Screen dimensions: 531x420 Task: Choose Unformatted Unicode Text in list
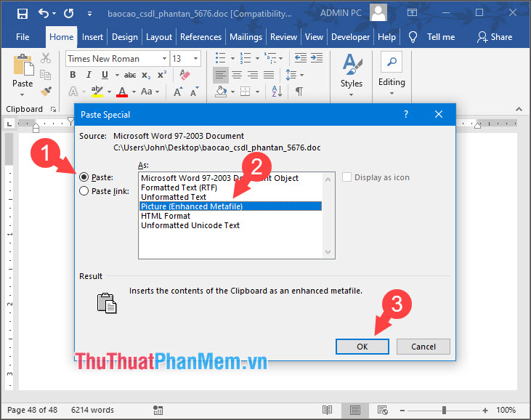click(x=190, y=225)
